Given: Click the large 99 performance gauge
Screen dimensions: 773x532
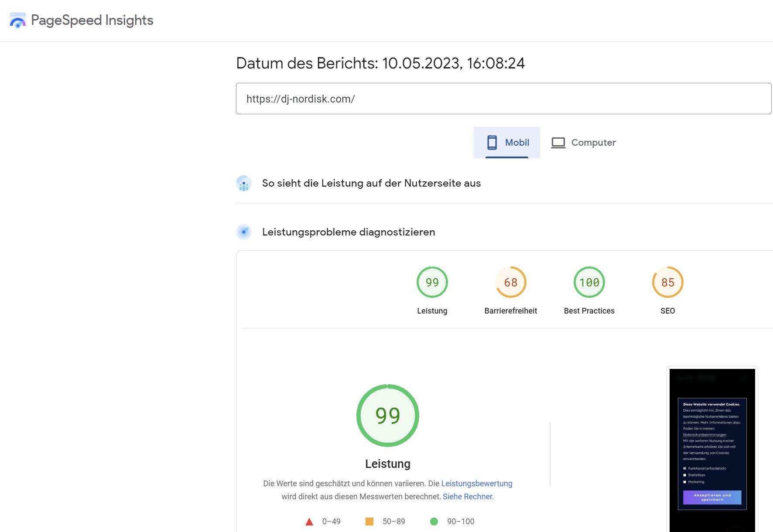Looking at the screenshot, I should 388,416.
